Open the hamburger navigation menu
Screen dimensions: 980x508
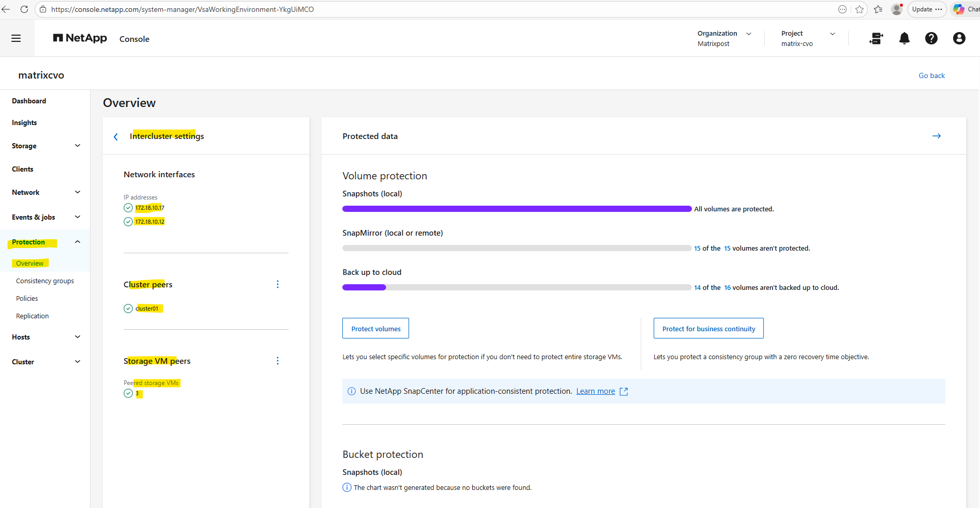point(16,38)
